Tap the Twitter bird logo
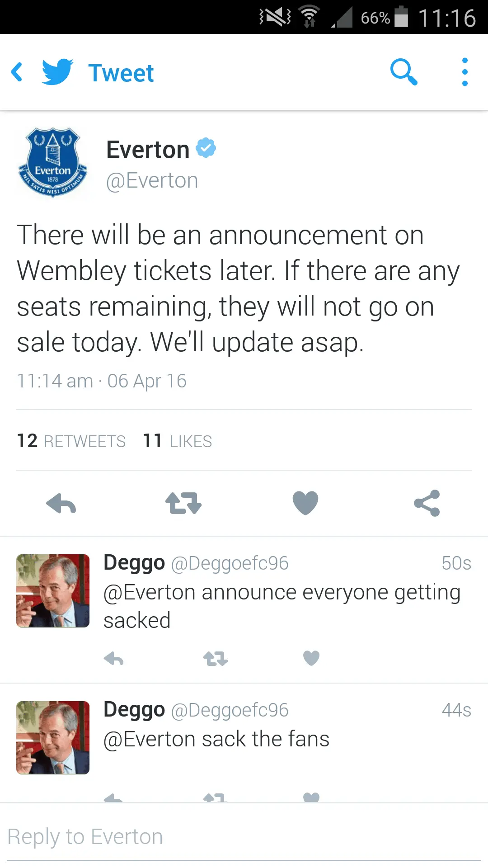Screen dimensions: 488x868 coord(57,72)
